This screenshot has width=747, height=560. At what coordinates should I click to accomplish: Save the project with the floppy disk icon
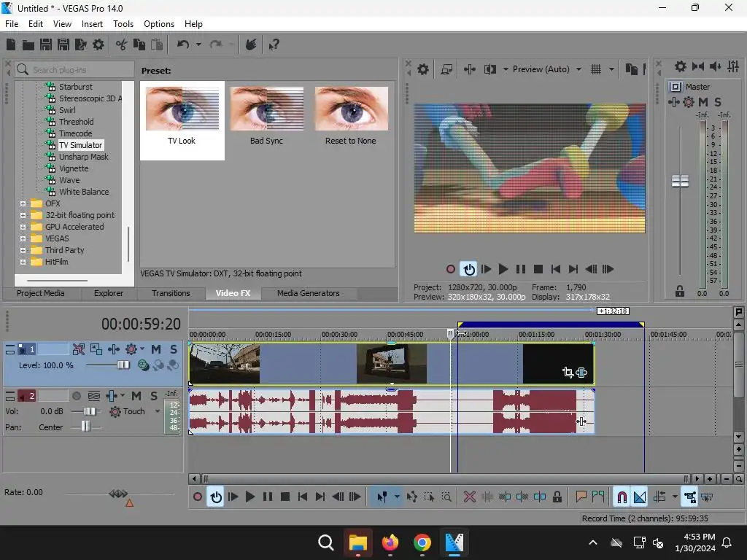(x=46, y=44)
